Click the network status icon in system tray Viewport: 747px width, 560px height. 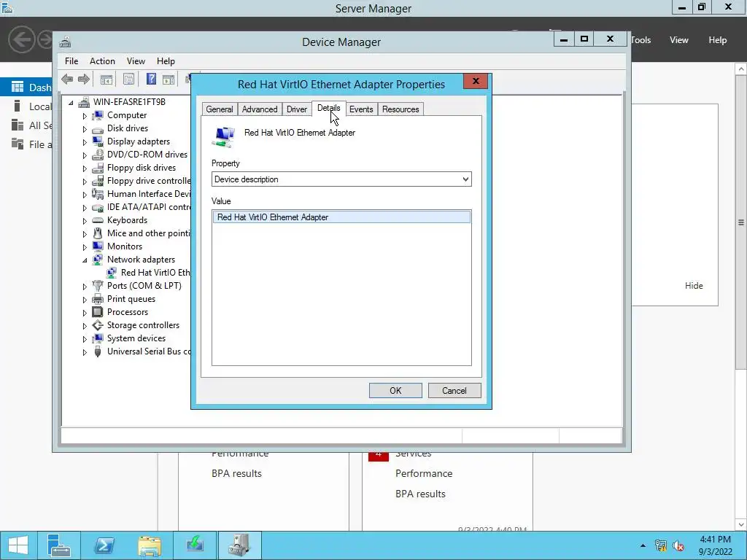coord(660,545)
